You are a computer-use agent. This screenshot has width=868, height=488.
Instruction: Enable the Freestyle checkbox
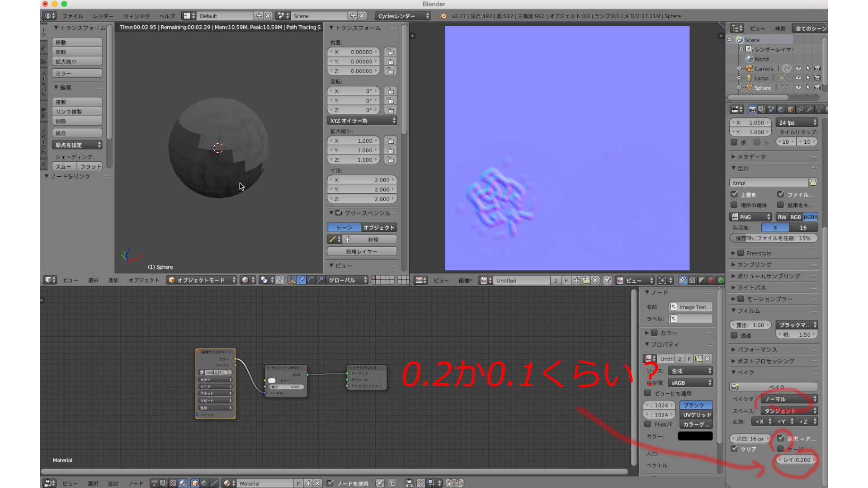pyautogui.click(x=741, y=253)
